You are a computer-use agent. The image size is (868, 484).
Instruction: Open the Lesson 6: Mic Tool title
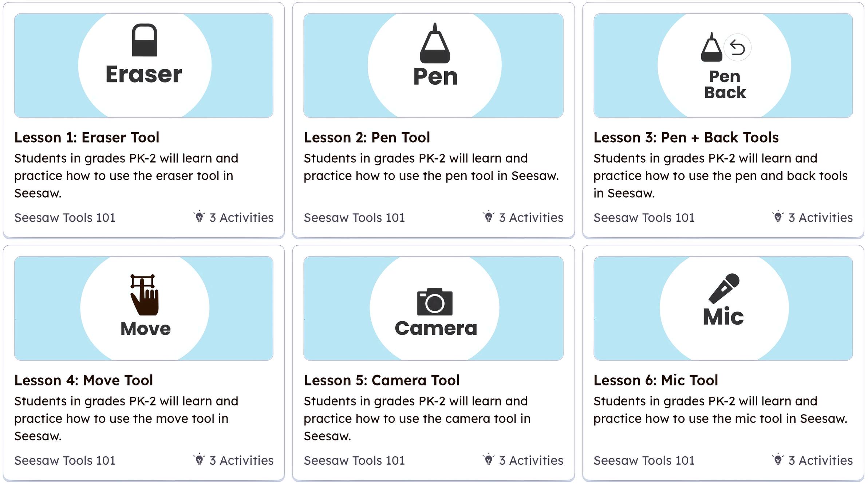tap(655, 380)
